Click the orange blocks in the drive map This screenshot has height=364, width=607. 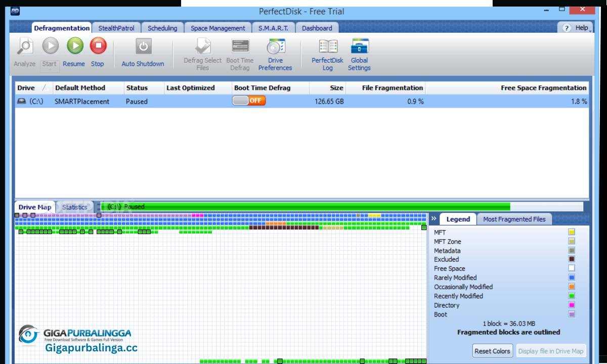click(x=276, y=223)
